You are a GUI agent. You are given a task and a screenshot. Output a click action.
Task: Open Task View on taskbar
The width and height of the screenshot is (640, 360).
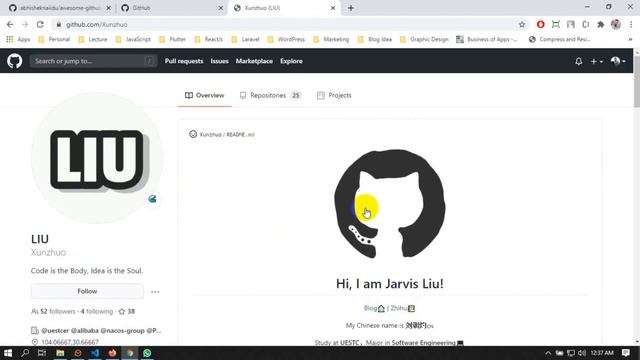(42, 353)
